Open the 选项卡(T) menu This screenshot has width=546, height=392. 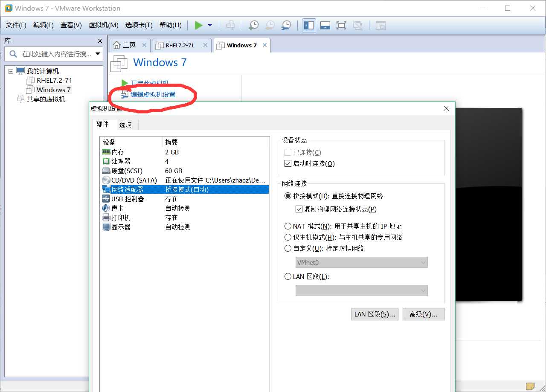pos(139,25)
